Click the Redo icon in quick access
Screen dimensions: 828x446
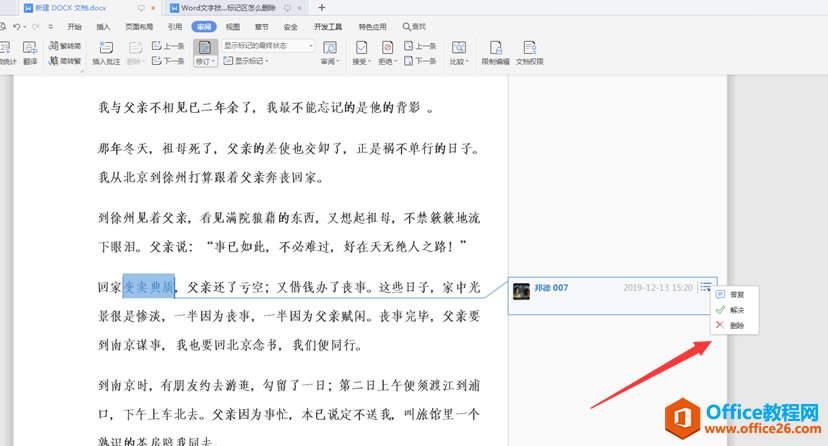(35, 26)
